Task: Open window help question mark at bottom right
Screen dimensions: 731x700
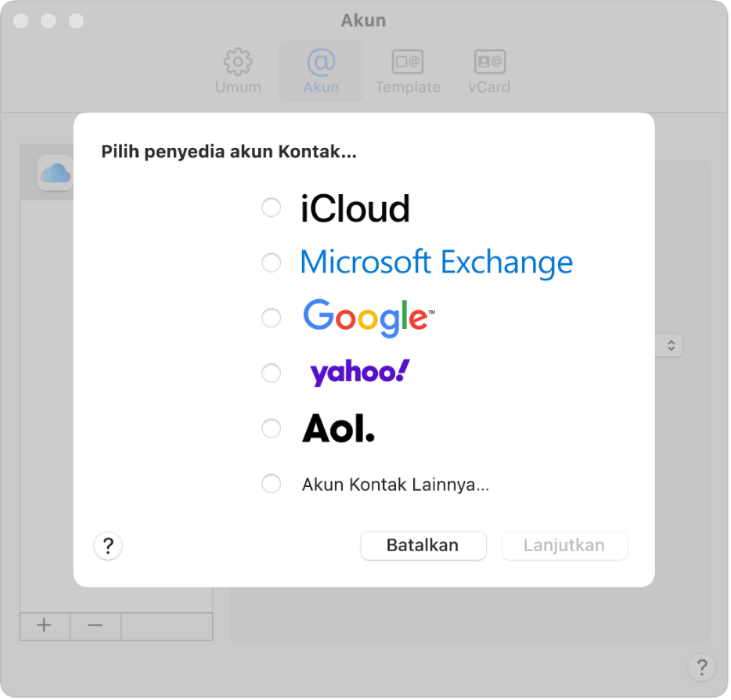Action: click(702, 667)
